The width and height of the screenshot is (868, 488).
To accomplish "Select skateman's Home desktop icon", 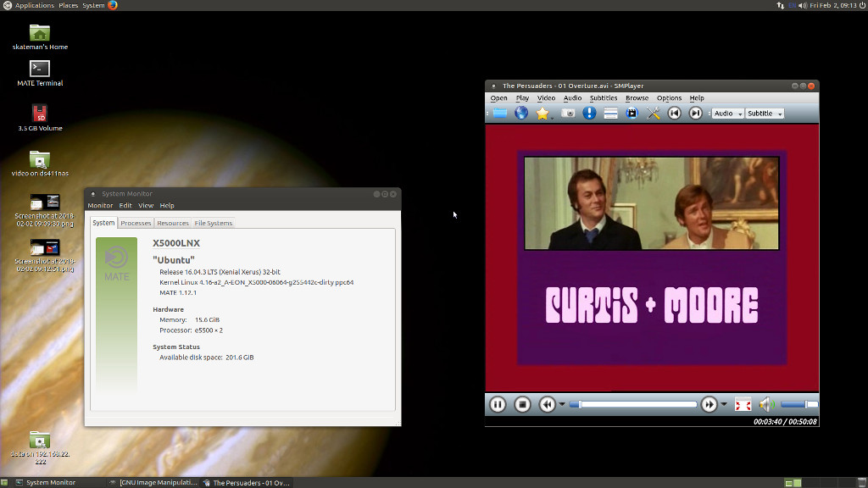I will point(40,37).
